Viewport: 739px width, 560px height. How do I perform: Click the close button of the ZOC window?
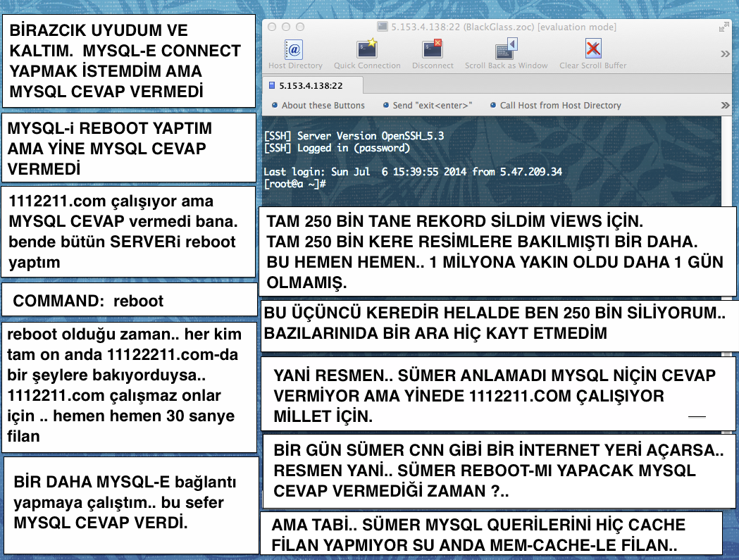tap(272, 27)
